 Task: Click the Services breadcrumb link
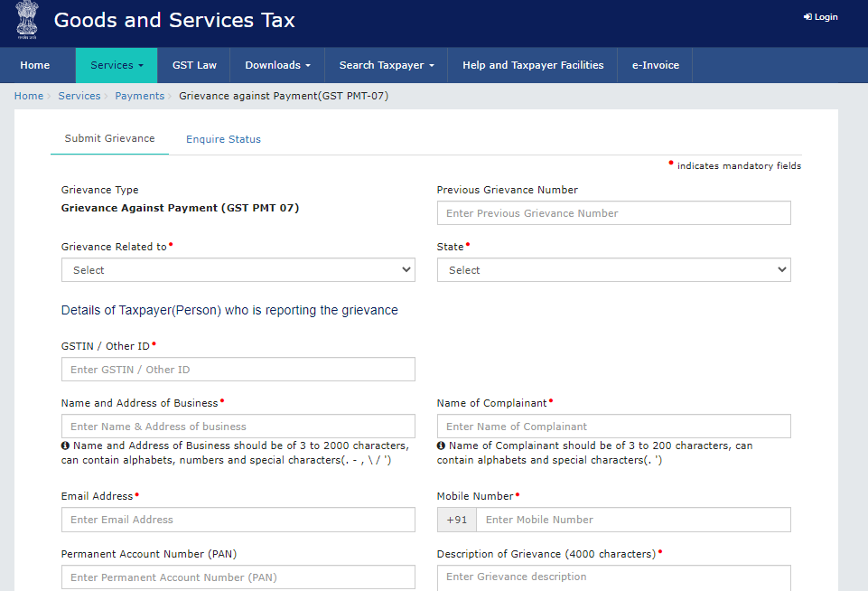point(79,96)
